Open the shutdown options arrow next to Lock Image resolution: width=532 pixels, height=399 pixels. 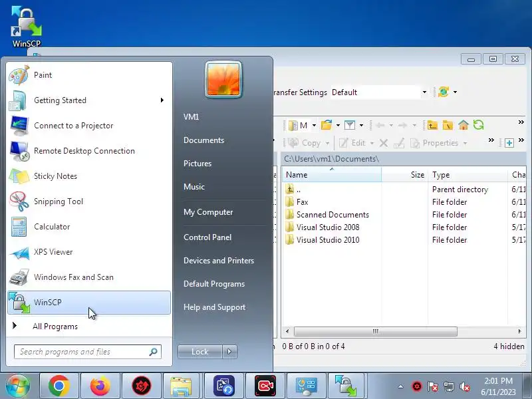tap(229, 352)
